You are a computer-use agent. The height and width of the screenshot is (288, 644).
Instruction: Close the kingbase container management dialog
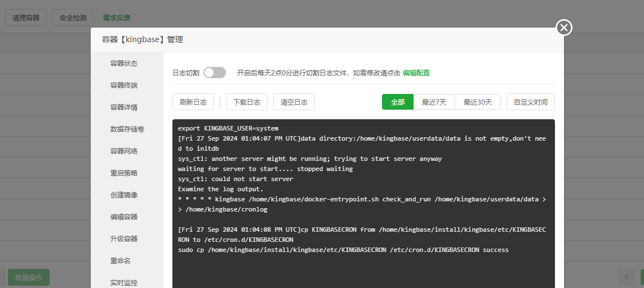pos(564,28)
